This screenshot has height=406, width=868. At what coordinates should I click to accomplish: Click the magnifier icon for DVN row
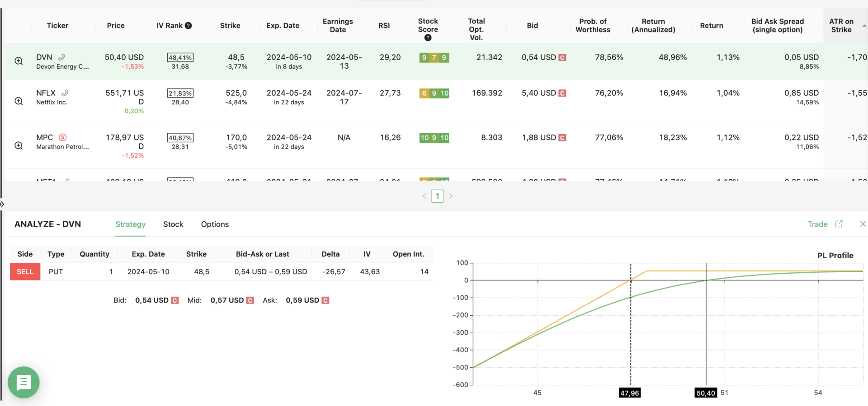[x=19, y=61]
